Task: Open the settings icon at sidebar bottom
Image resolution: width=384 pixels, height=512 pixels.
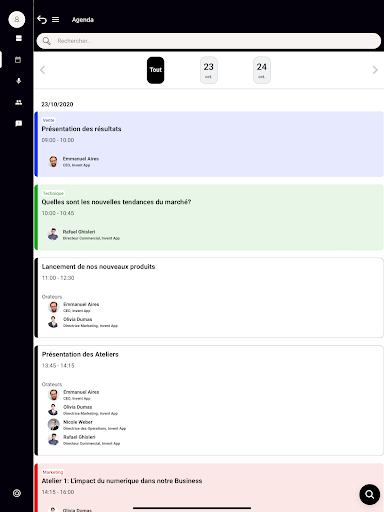Action: (17, 493)
